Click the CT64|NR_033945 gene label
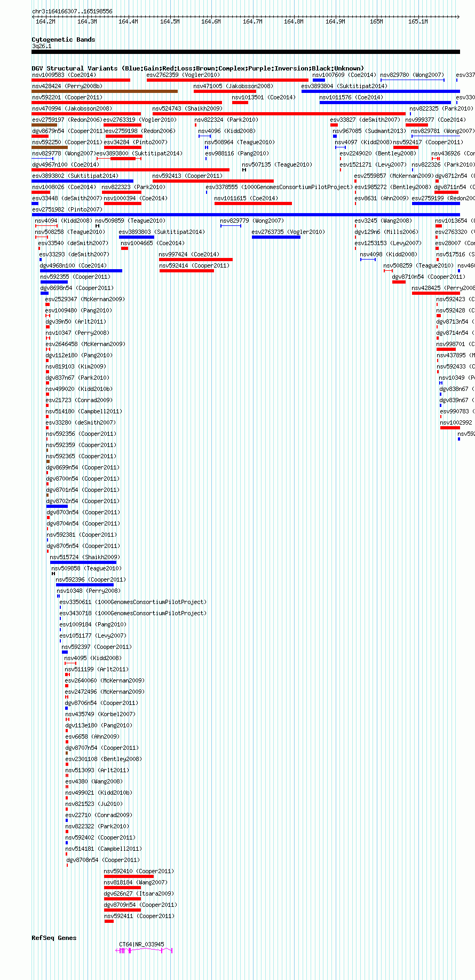475x980 pixels. [141, 944]
